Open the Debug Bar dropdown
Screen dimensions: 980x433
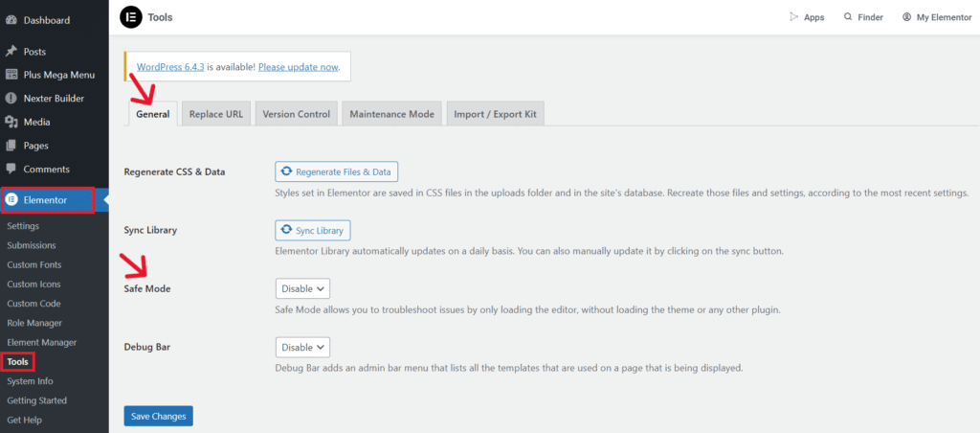point(302,347)
